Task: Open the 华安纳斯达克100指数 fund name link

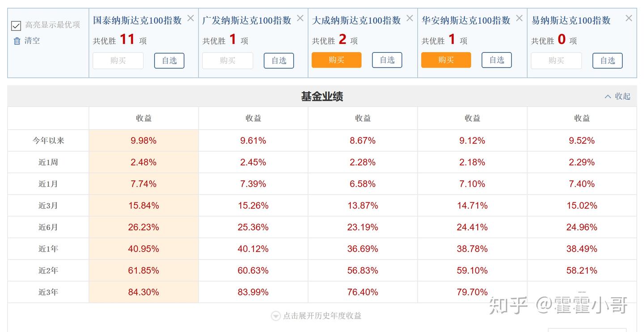Action: (466, 20)
